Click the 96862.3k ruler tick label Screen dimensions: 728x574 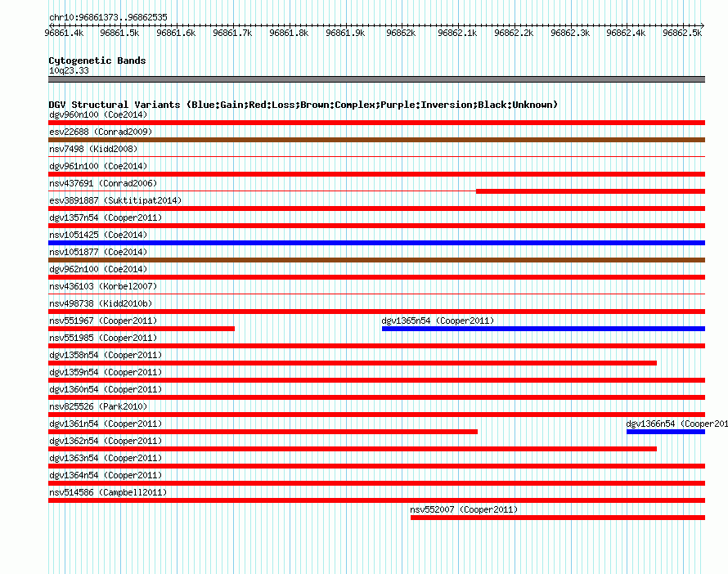570,33
